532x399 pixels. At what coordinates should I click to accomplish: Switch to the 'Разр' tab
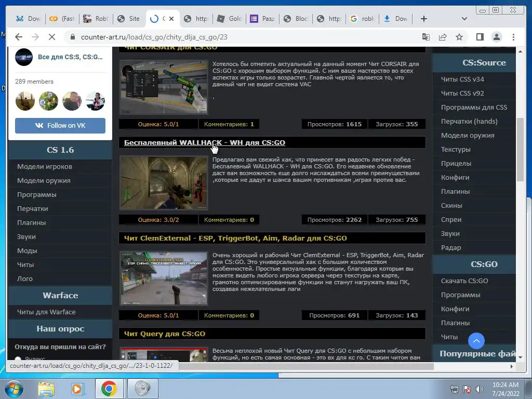262,19
